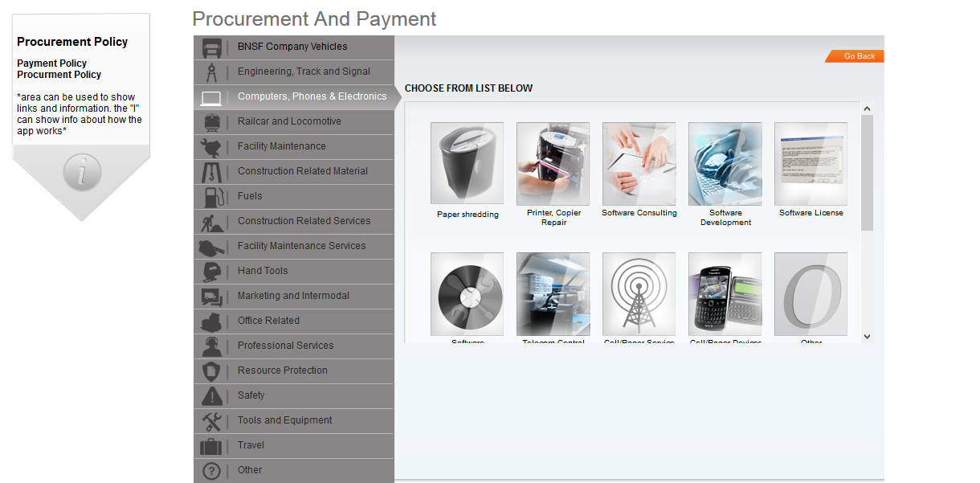Click the Software Development caption
980x483 pixels.
[x=725, y=218]
